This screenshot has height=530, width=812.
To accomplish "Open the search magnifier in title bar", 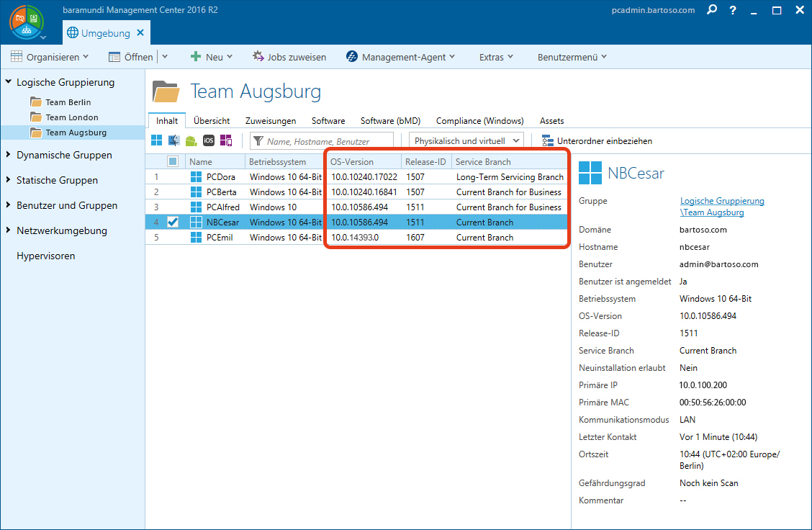I will click(712, 10).
